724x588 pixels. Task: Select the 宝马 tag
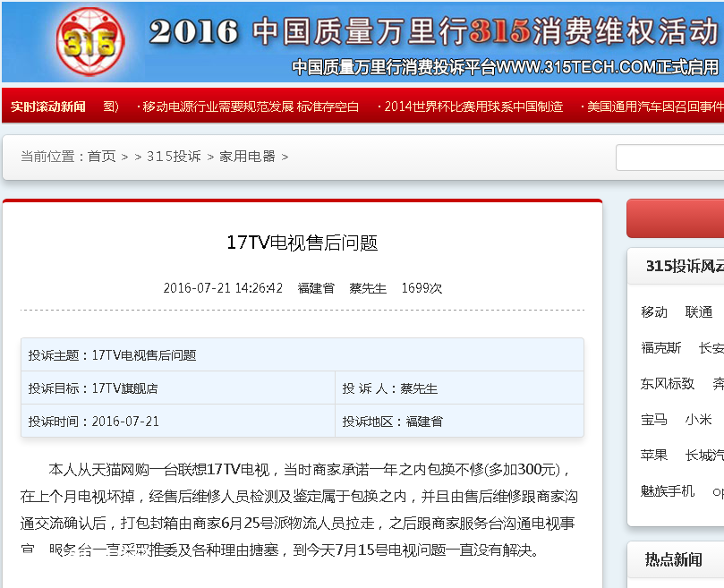coord(654,420)
